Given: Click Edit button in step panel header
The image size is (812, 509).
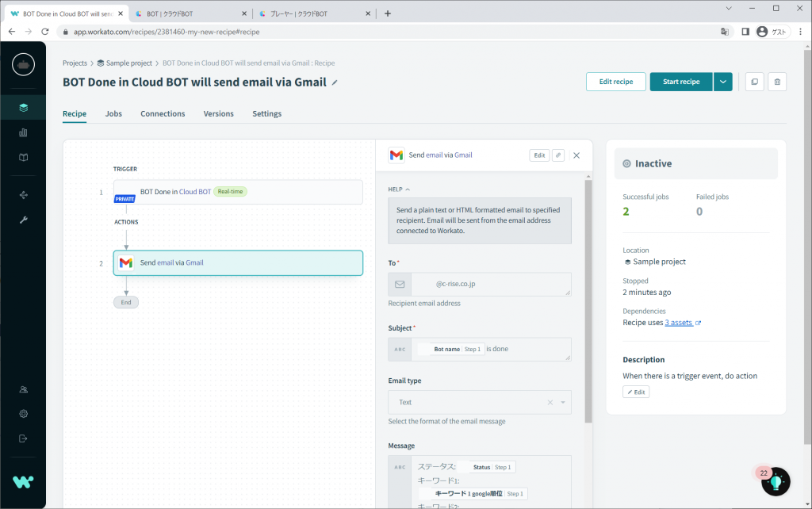Looking at the screenshot, I should 539,155.
